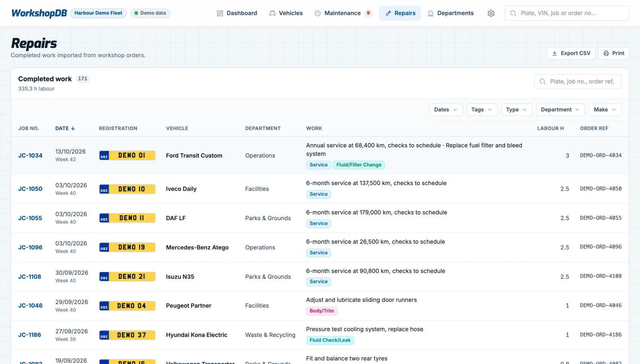The image size is (640, 364).
Task: Click the DEMO 01 registration plate
Action: click(127, 155)
